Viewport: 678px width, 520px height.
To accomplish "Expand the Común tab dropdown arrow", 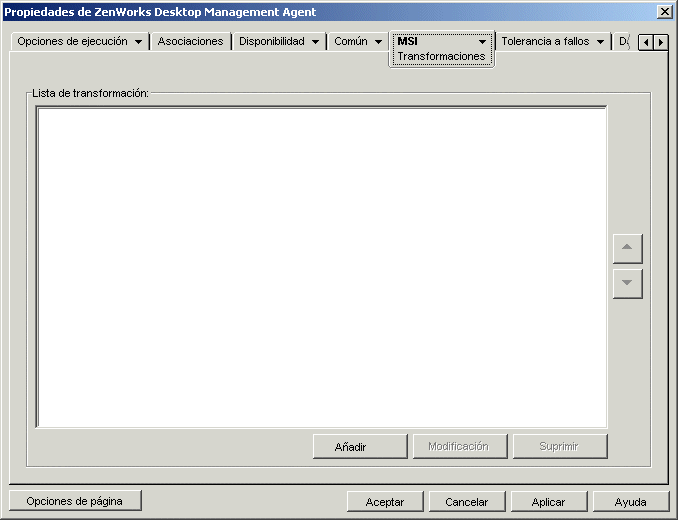I will click(378, 42).
